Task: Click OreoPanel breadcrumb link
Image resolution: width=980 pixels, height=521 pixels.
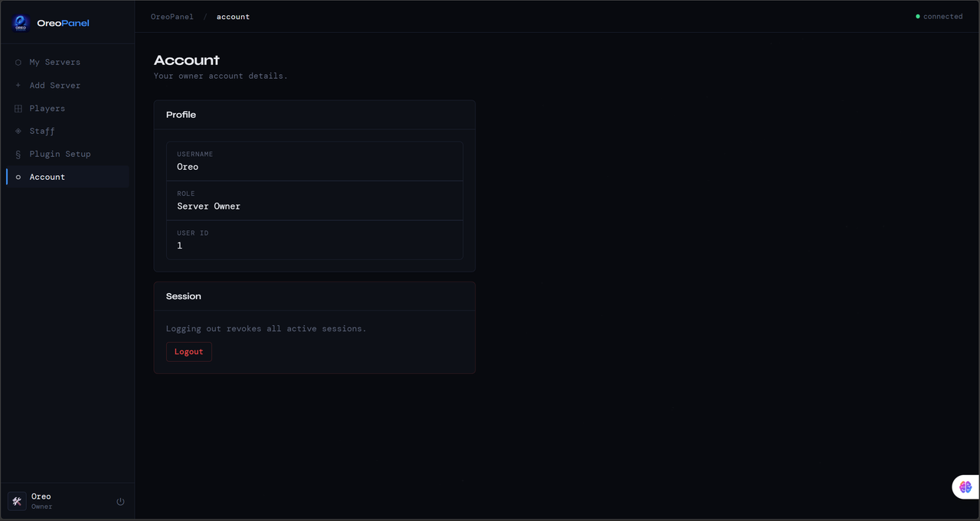Action: [172, 17]
